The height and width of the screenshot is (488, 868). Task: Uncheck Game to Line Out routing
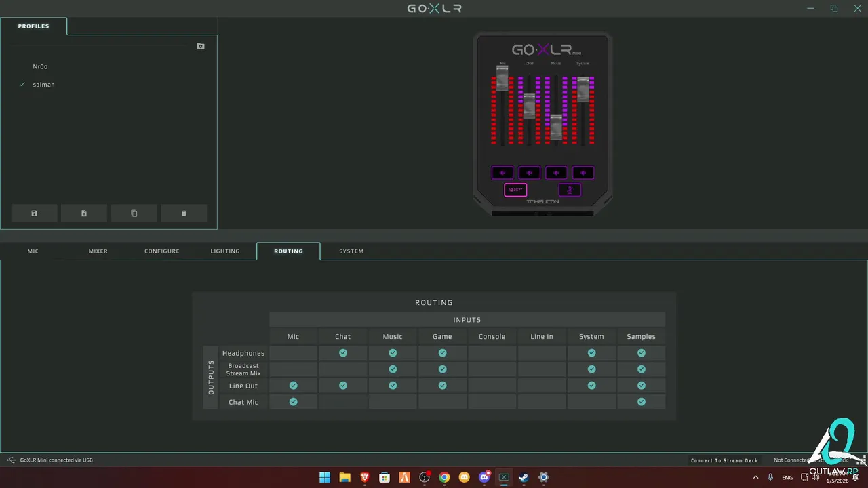(442, 386)
